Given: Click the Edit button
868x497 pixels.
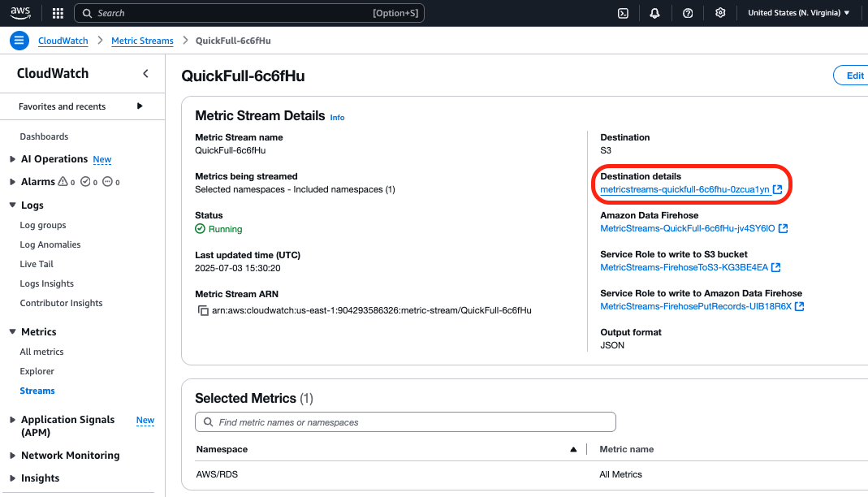Looking at the screenshot, I should click(x=853, y=76).
